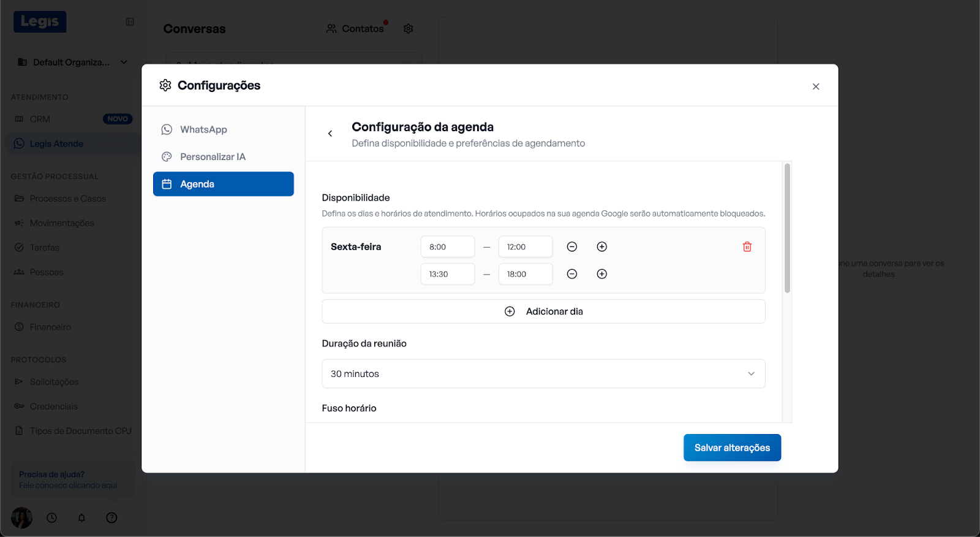The width and height of the screenshot is (980, 537).
Task: Open the help question mark icon
Action: click(x=111, y=518)
